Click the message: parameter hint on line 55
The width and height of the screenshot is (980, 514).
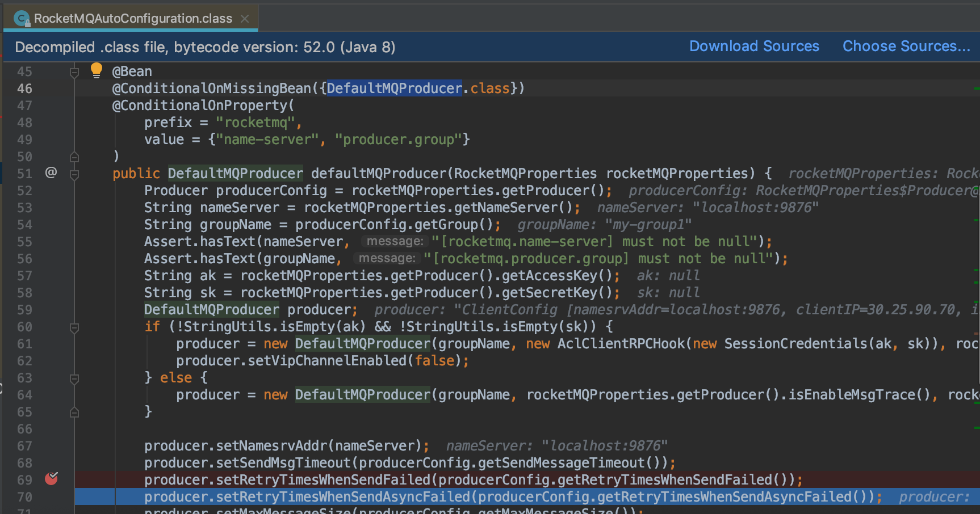tap(394, 241)
